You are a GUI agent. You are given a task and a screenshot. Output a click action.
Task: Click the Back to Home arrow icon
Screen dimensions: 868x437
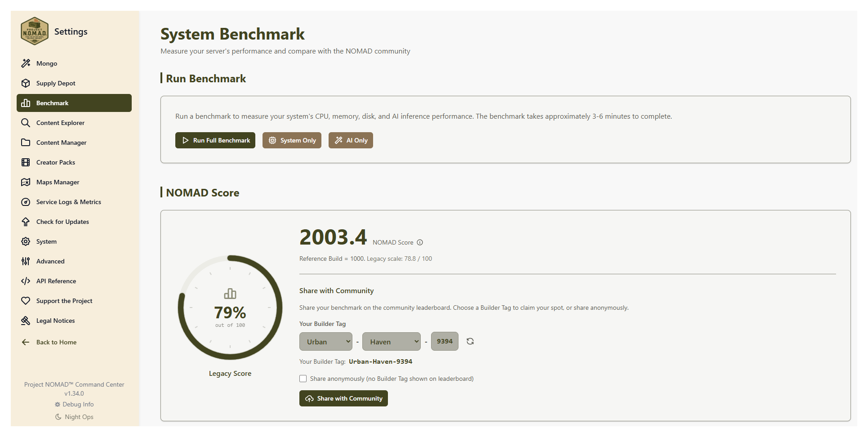(26, 342)
